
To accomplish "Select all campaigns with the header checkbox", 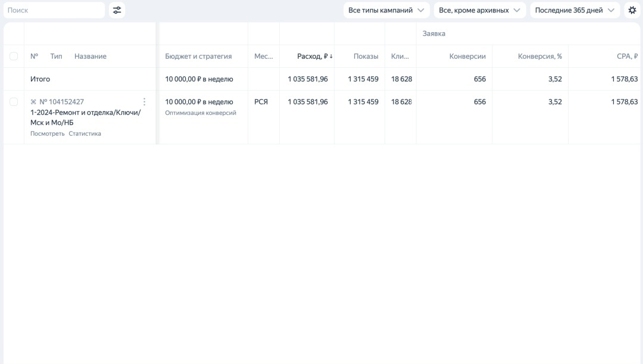I will [14, 56].
